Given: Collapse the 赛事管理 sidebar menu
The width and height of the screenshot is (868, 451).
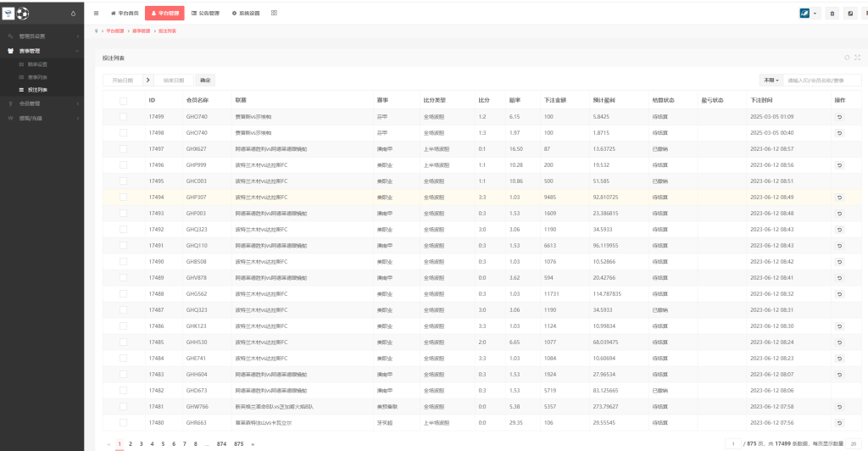Looking at the screenshot, I should click(x=42, y=51).
